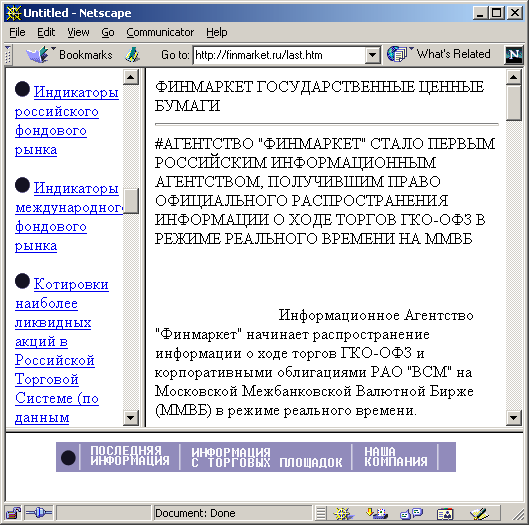This screenshot has width=529, height=525.
Task: Click the window resize grip corner
Action: coord(518,514)
